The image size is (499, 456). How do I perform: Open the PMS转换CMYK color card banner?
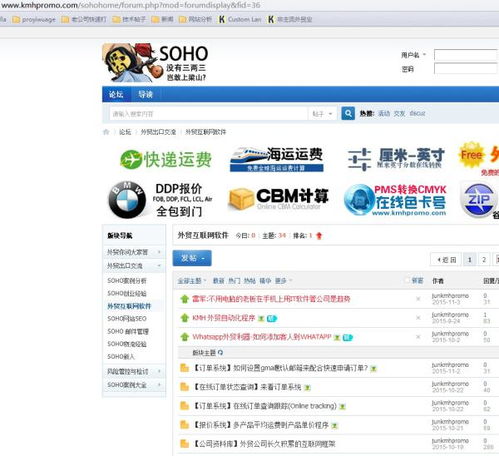click(x=395, y=199)
